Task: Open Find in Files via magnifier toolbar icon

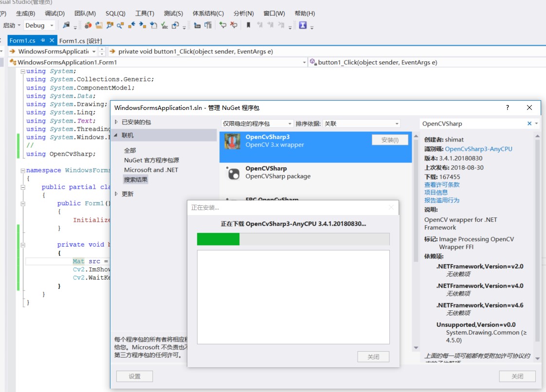Action: tap(109, 25)
